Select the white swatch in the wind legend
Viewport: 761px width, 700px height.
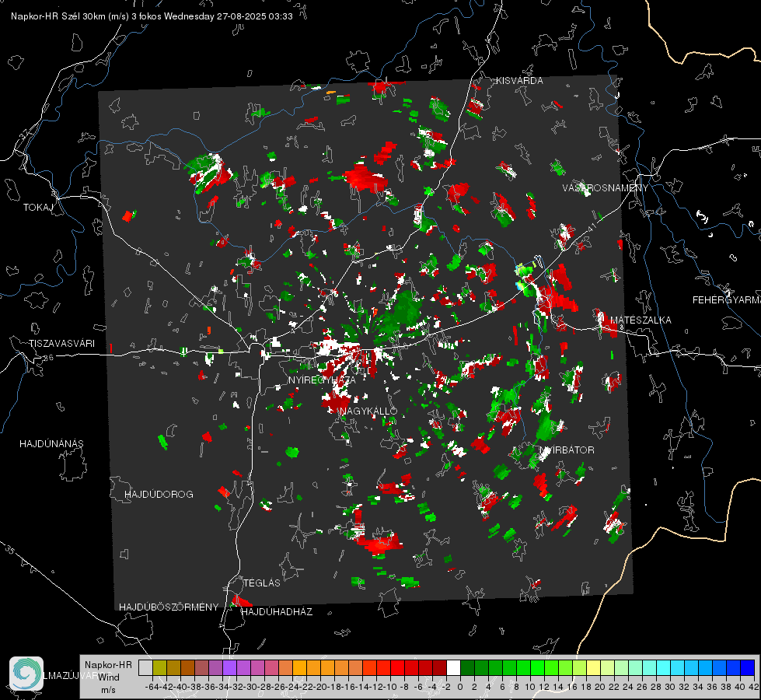(x=453, y=667)
